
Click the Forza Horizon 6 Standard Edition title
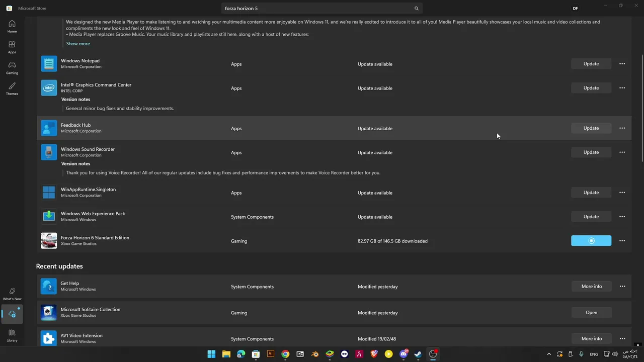tap(95, 238)
